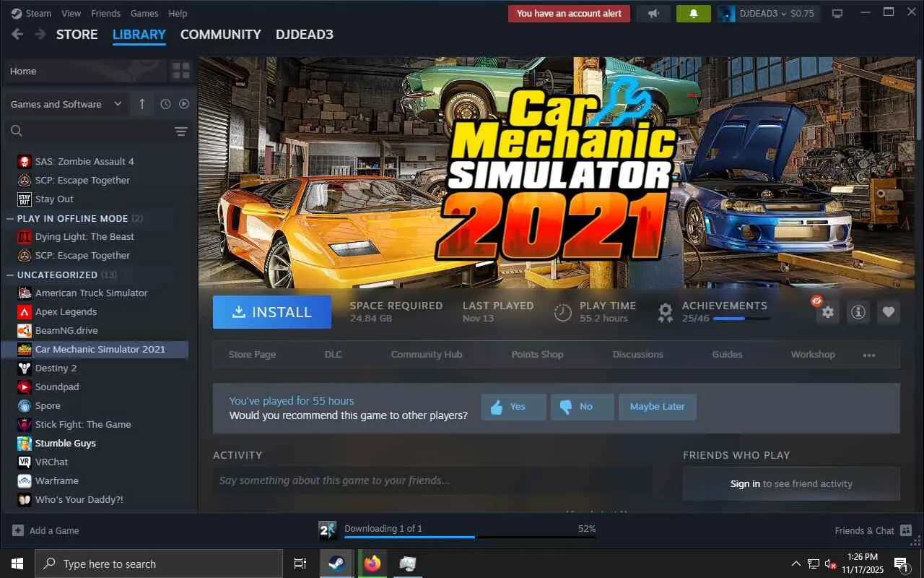
Task: Choose Maybe Later for recommendation
Action: 657,407
